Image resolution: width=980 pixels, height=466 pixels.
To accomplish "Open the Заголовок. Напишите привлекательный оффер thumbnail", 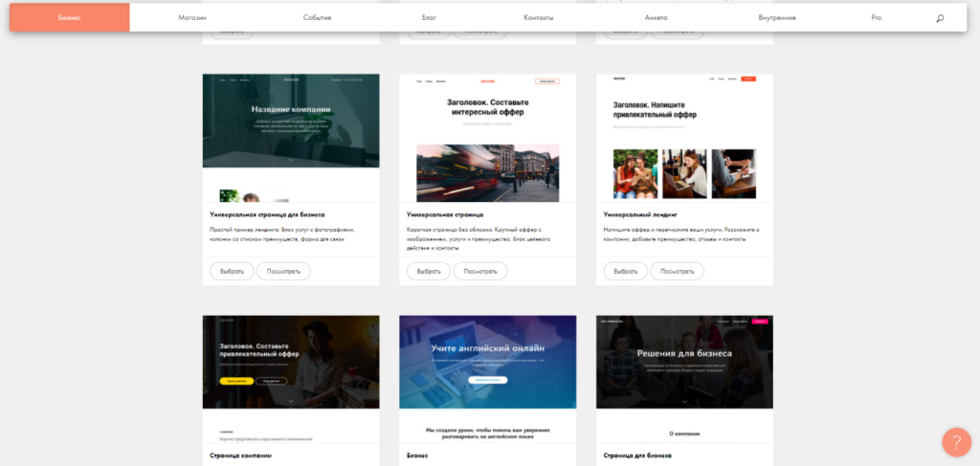I will [x=684, y=138].
